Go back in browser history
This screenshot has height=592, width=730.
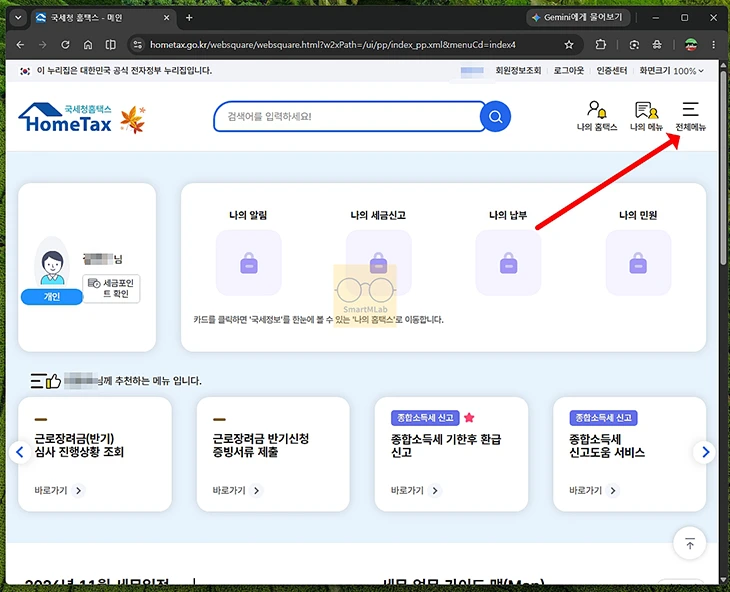[x=20, y=45]
